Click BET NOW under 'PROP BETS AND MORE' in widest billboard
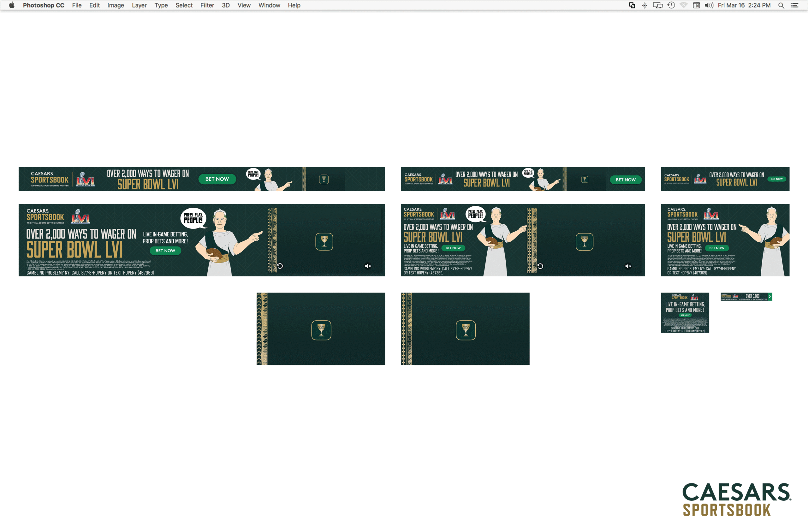Screen dimensions: 808x532 click(165, 251)
